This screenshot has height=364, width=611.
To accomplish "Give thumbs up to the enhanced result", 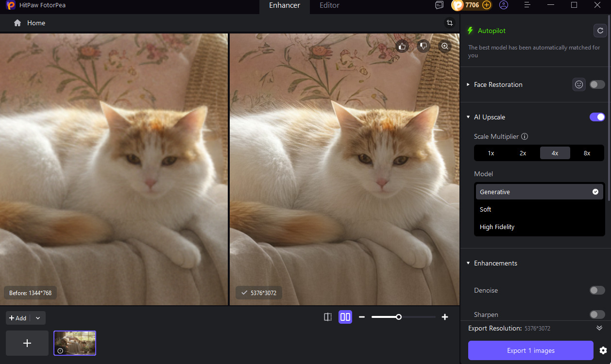I will 402,46.
